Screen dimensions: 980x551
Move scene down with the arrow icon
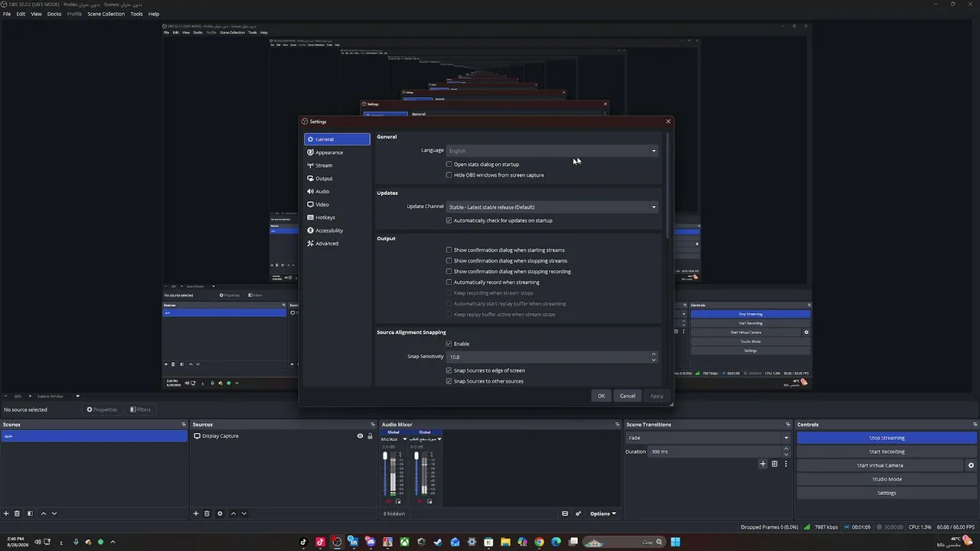pyautogui.click(x=54, y=514)
